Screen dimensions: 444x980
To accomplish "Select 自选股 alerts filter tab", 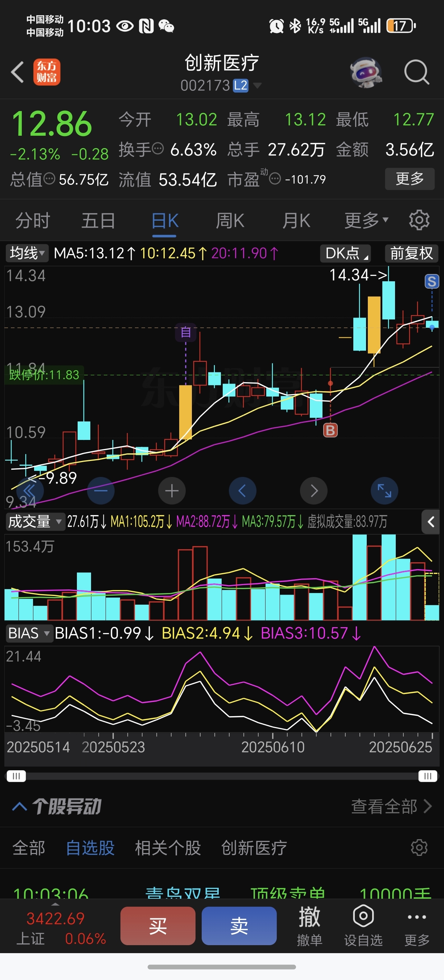I will pyautogui.click(x=90, y=848).
